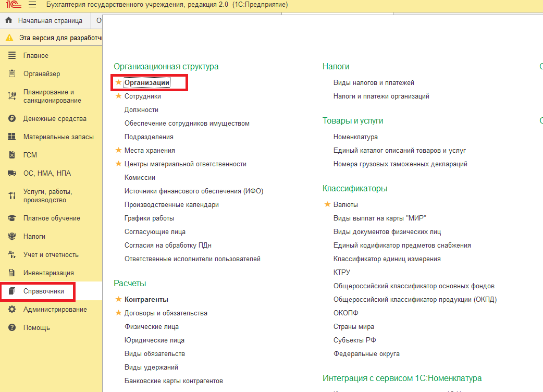Toggle favorite star next to Контрагенты
Viewport: 543px width, 392px height.
[x=118, y=299]
